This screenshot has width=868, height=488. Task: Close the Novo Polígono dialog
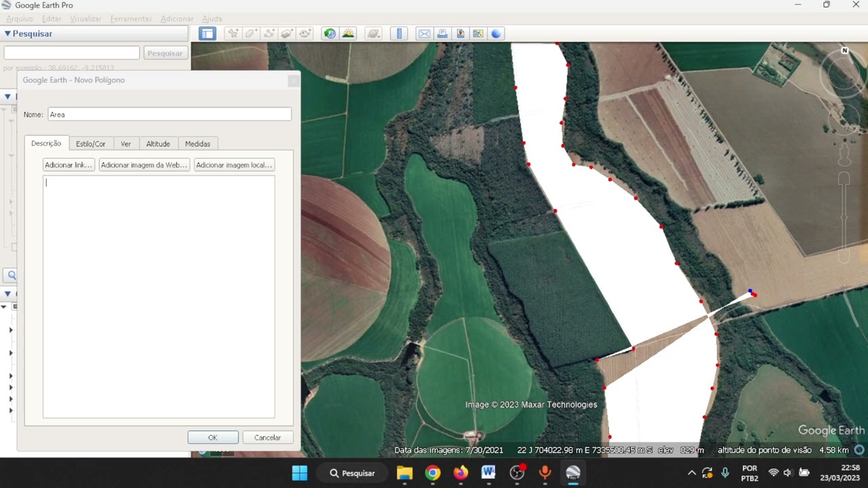tap(293, 81)
